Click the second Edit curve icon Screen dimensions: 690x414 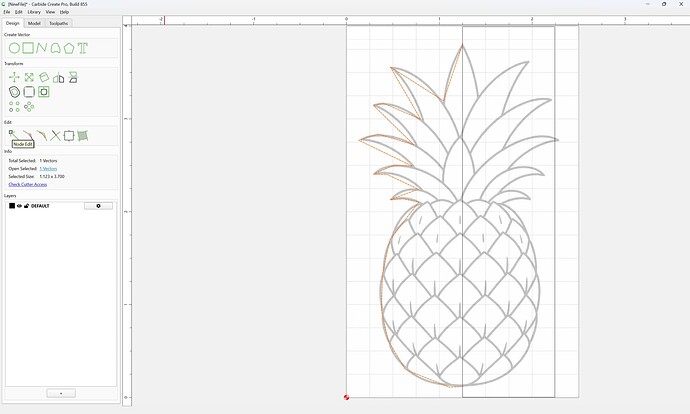[x=28, y=135]
